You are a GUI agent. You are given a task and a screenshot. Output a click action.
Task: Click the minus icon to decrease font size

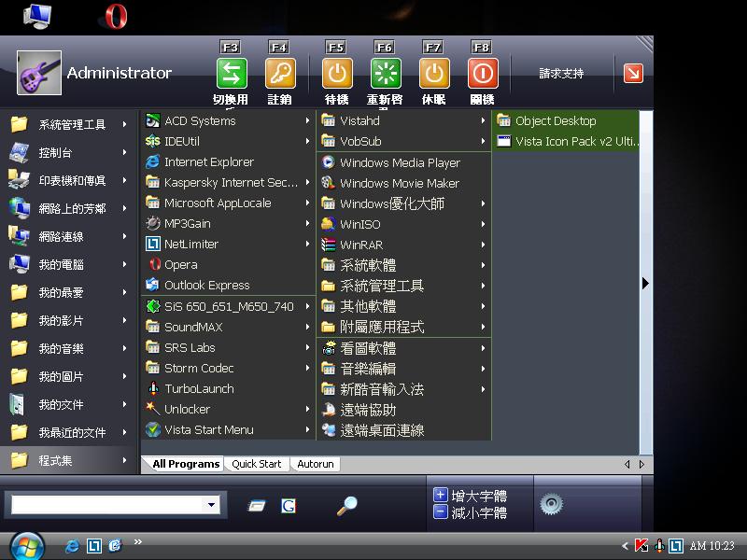(x=440, y=512)
